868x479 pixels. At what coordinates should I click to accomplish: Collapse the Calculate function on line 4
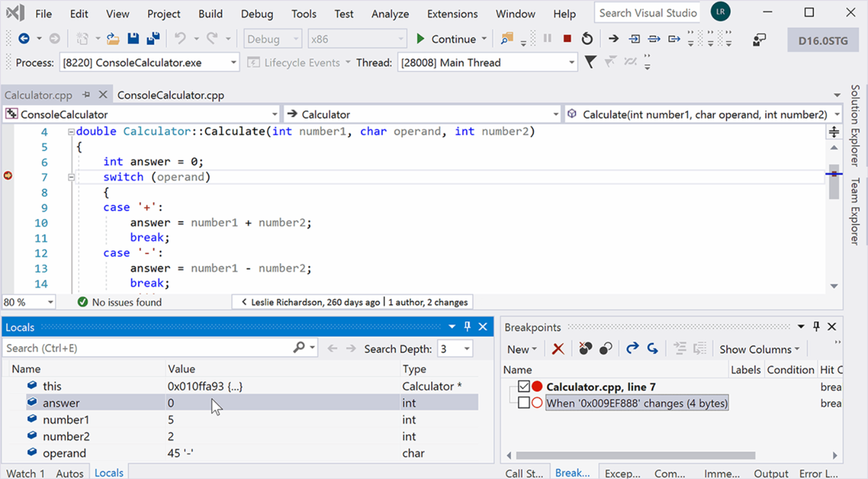click(x=71, y=132)
